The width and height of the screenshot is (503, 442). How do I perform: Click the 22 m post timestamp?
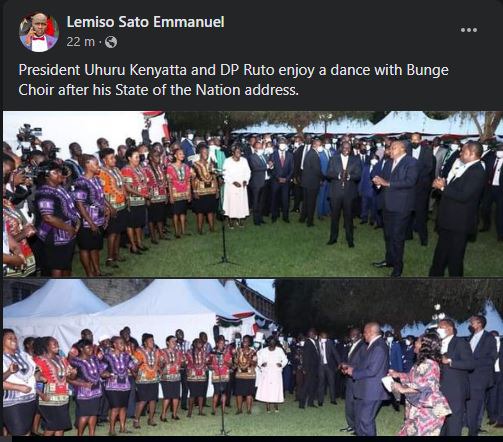click(81, 42)
